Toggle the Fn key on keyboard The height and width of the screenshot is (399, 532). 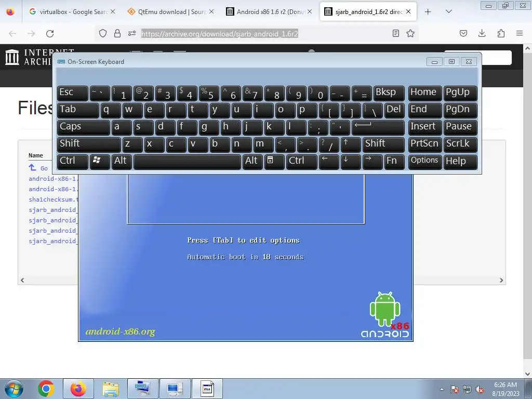394,162
